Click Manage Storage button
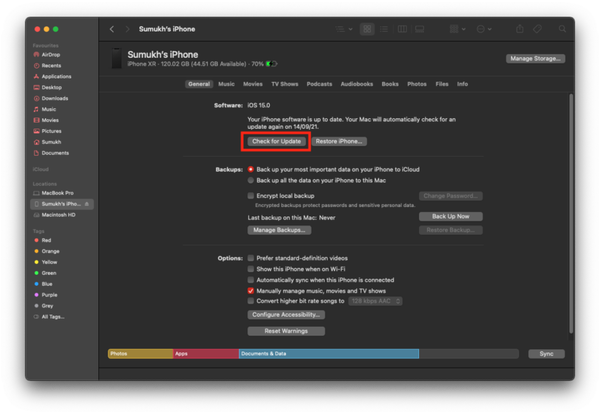The height and width of the screenshot is (414, 600). (x=535, y=59)
